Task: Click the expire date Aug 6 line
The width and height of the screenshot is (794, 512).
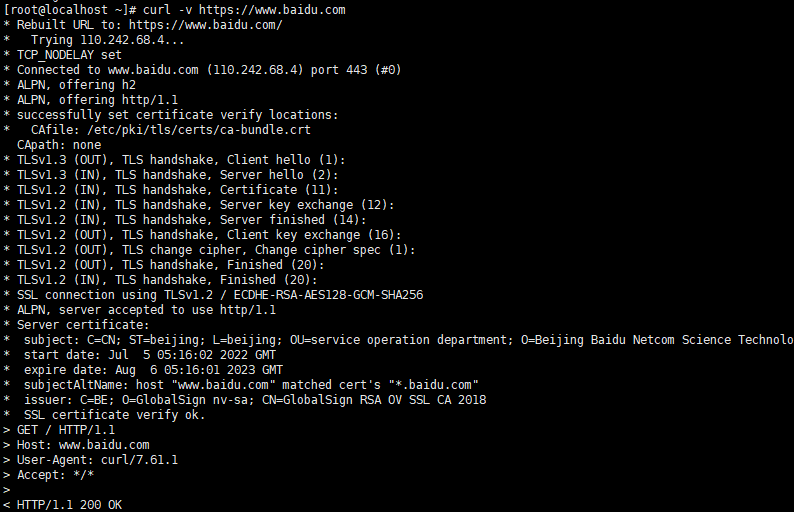Action: pos(153,370)
